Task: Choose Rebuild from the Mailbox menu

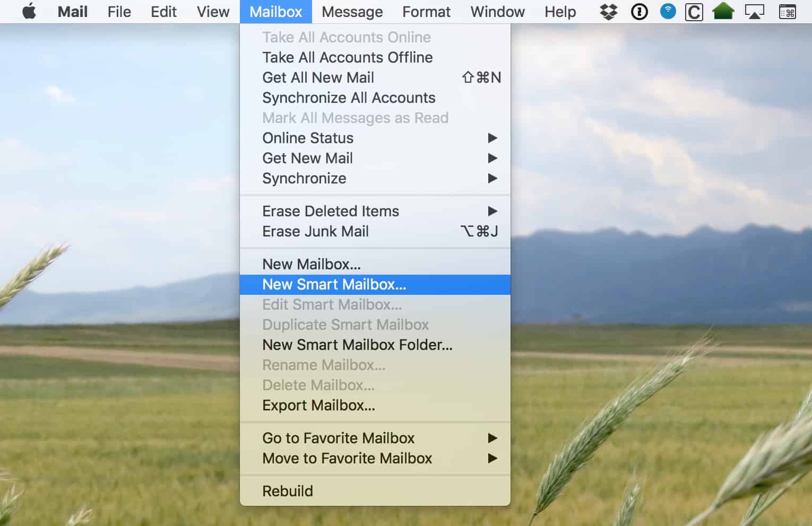Action: click(375, 491)
